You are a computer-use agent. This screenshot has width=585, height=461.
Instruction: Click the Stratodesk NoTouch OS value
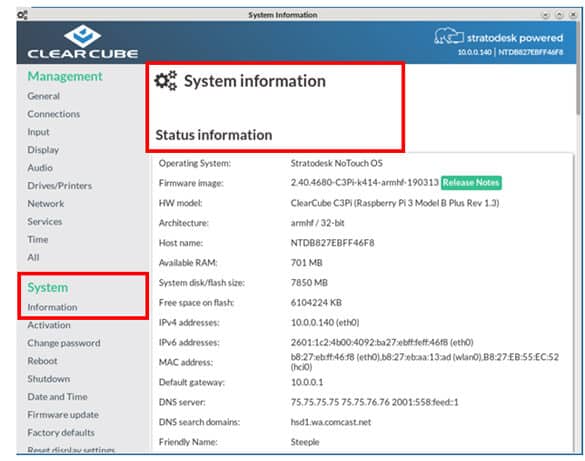(x=337, y=163)
